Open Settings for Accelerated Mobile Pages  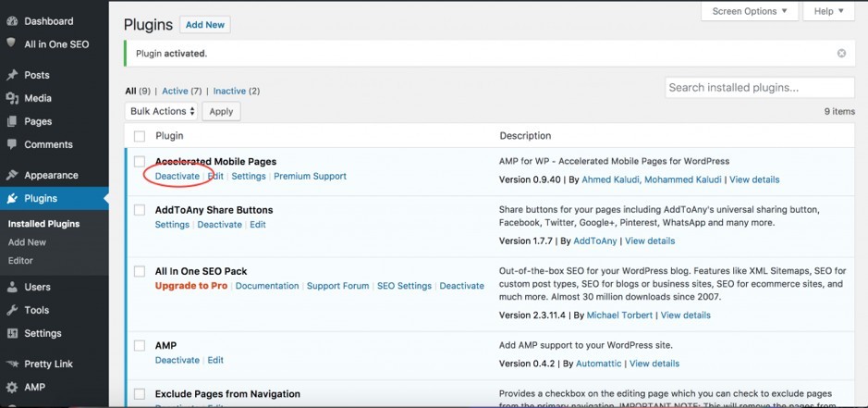coord(249,177)
